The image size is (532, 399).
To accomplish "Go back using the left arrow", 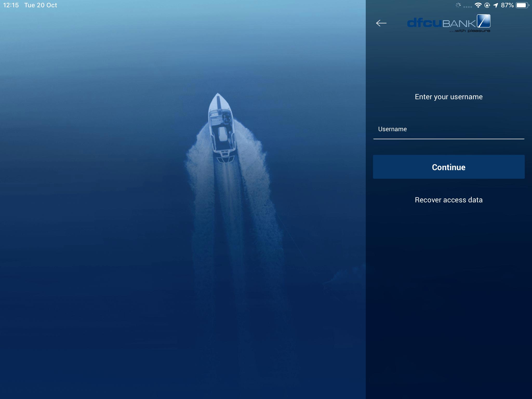I will point(381,23).
